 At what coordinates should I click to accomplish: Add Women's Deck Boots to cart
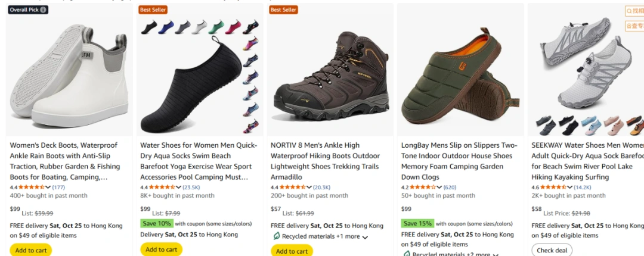point(31,250)
